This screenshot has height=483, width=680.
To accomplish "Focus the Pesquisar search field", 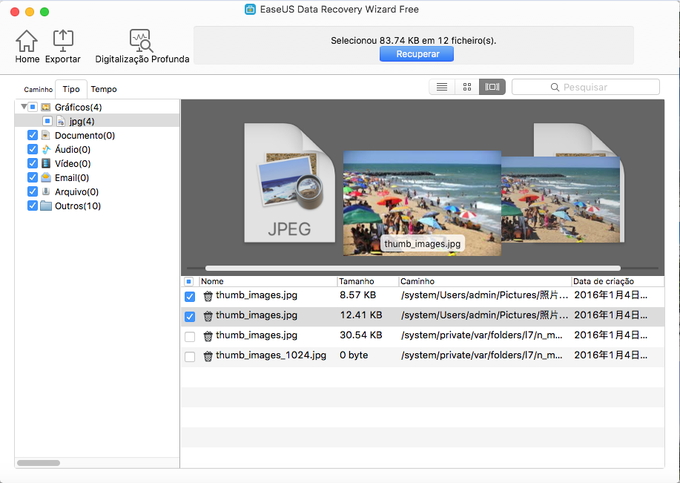I will 585,87.
